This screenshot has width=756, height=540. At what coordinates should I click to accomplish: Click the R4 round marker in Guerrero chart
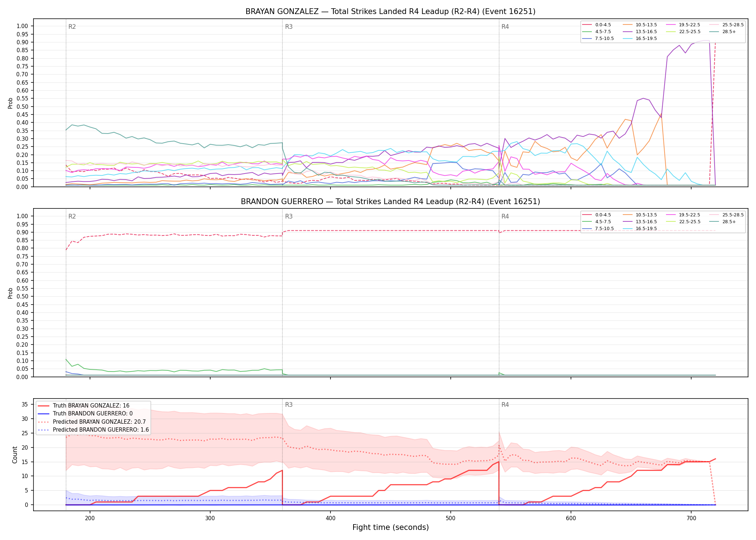[505, 216]
